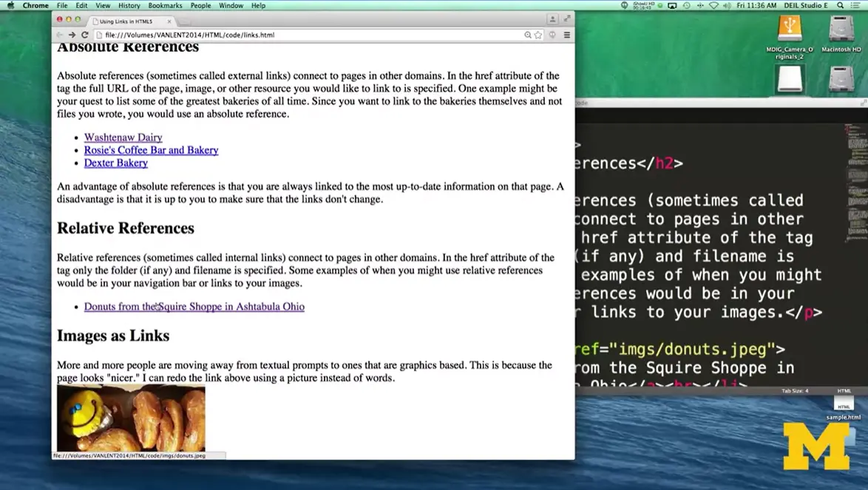
Task: Open the Bookmarks menu
Action: point(165,5)
